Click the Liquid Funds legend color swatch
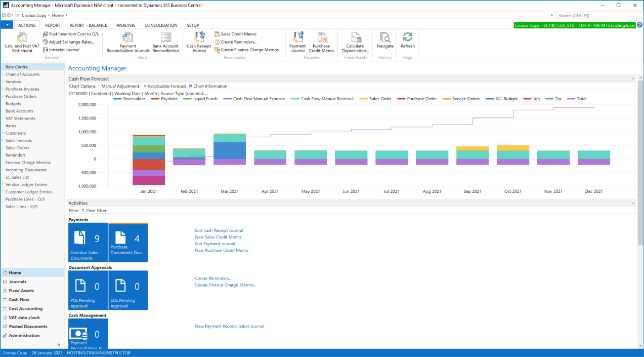 click(x=187, y=99)
